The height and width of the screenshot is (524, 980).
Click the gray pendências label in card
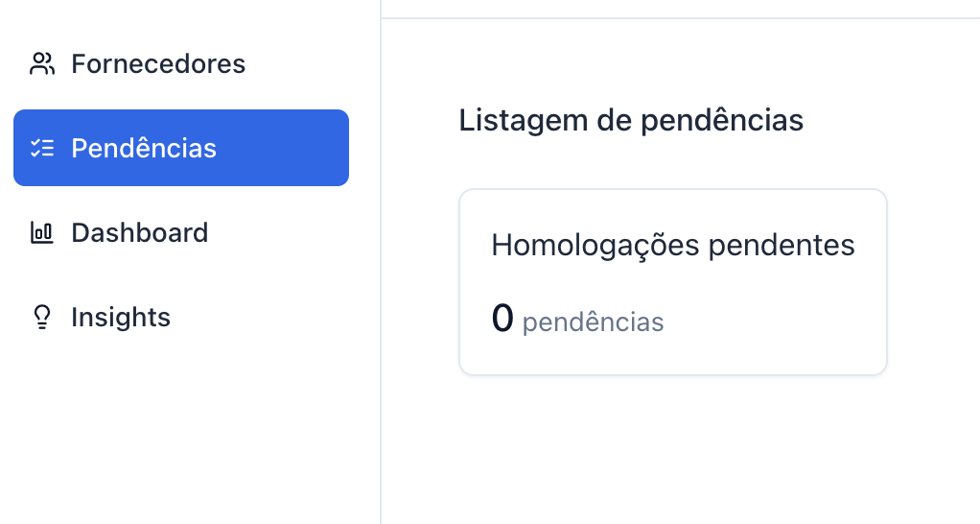pyautogui.click(x=594, y=322)
